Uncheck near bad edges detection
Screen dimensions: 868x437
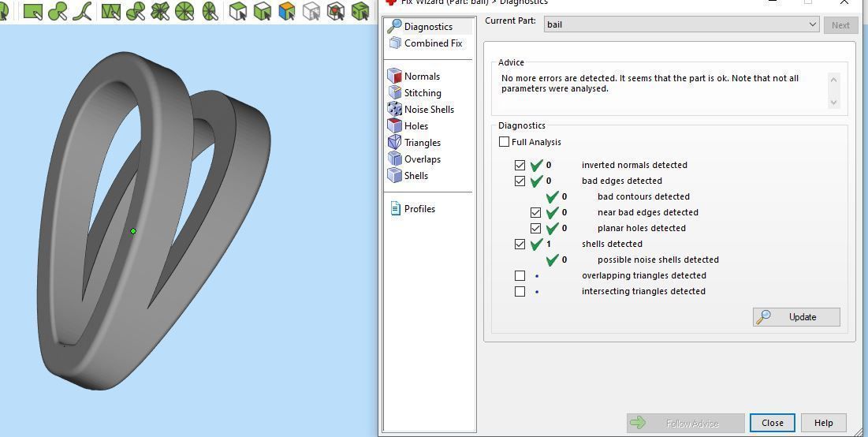coord(535,212)
